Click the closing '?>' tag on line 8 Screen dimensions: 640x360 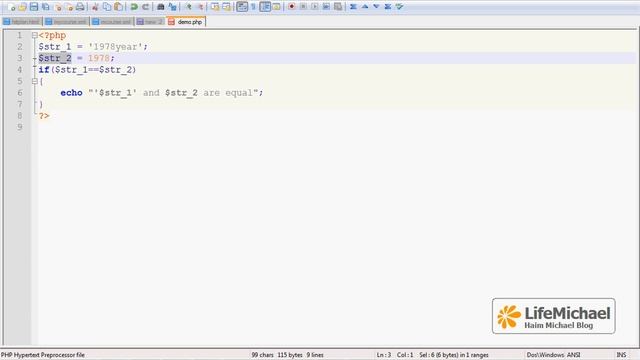44,116
